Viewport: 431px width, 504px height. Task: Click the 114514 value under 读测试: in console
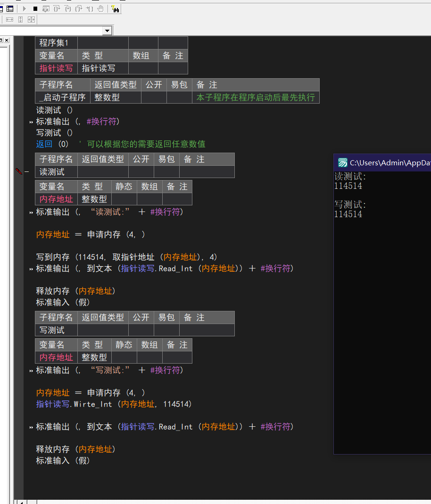(348, 186)
